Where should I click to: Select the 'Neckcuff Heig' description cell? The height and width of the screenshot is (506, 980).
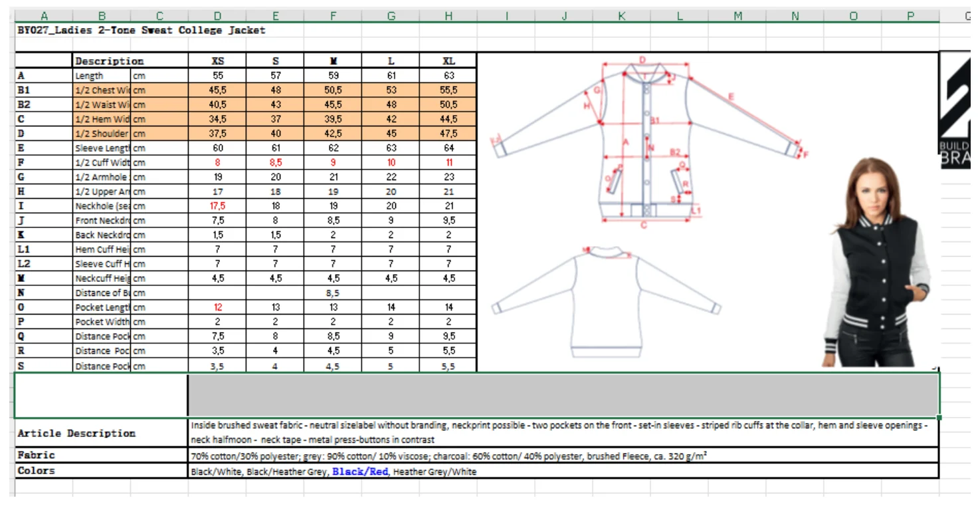point(102,279)
